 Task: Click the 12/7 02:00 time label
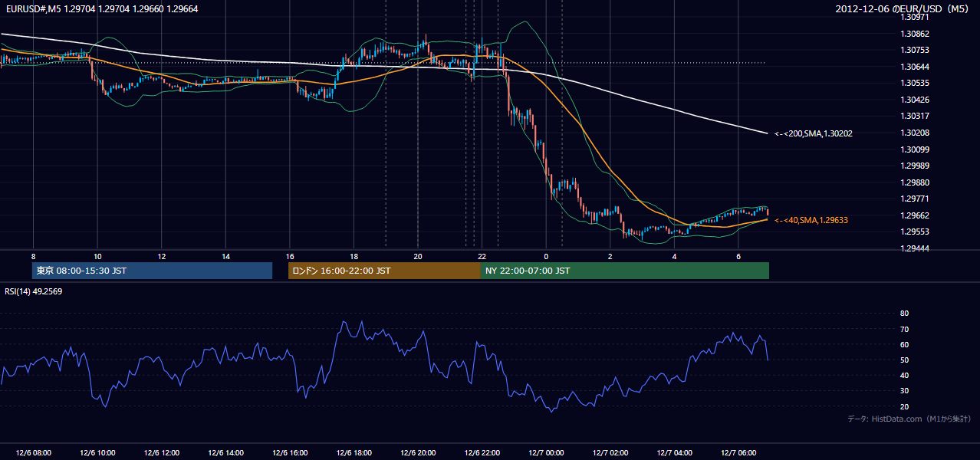610,453
